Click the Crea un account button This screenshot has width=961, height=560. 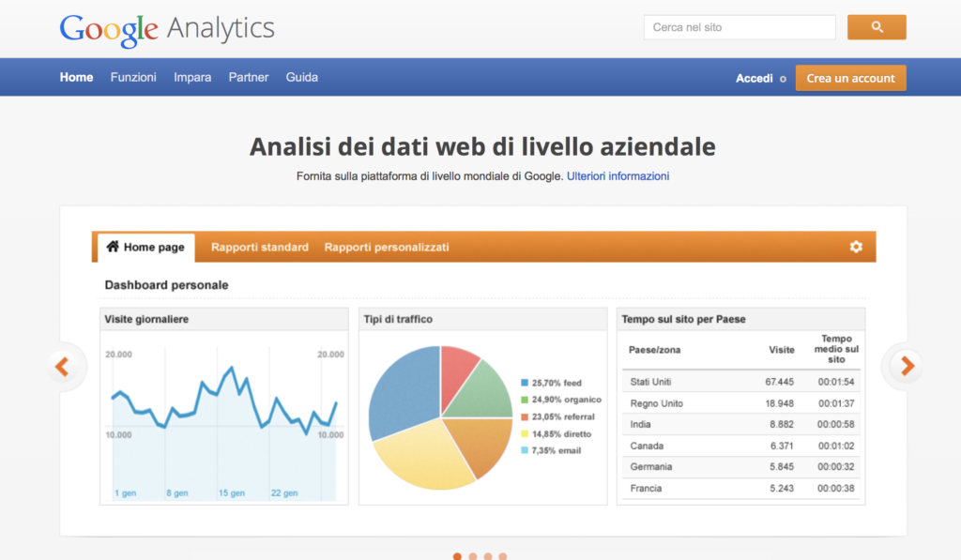850,78
